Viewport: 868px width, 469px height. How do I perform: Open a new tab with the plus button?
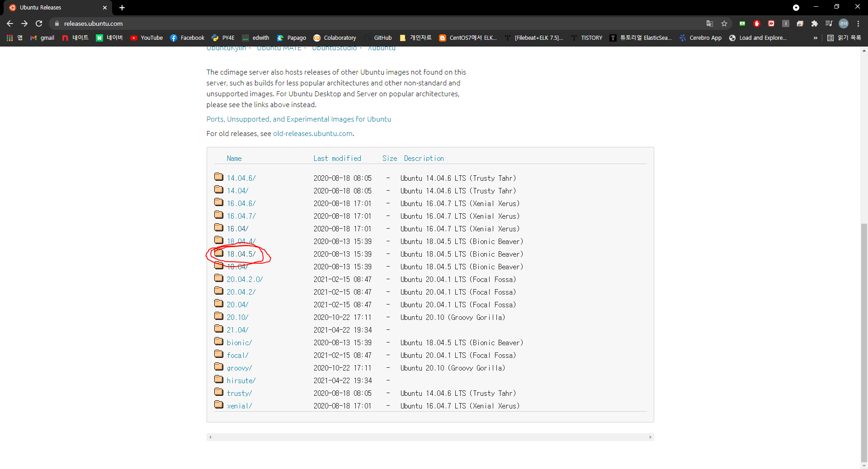coord(122,8)
